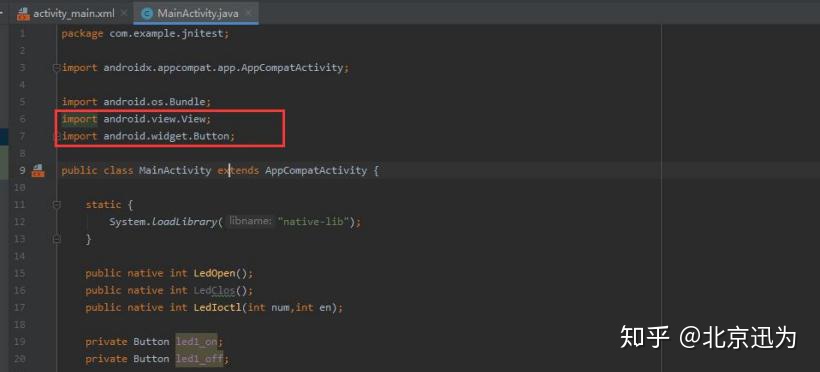
Task: Click the MainActivity.java class icon
Action: click(147, 14)
